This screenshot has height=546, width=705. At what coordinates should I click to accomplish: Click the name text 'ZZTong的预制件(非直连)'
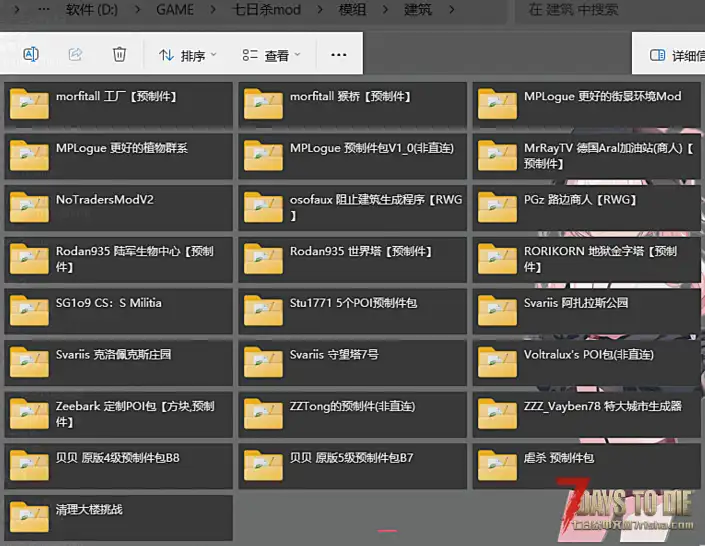pyautogui.click(x=352, y=407)
